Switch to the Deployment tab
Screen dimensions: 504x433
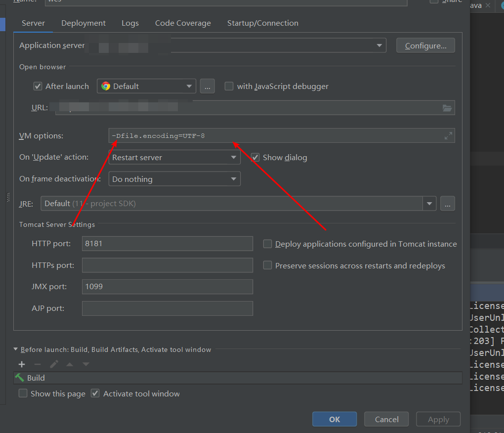[83, 23]
